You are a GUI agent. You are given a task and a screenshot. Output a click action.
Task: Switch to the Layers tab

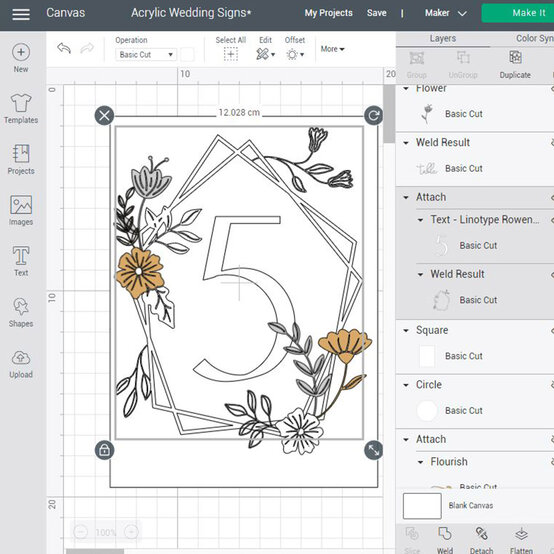pos(443,38)
